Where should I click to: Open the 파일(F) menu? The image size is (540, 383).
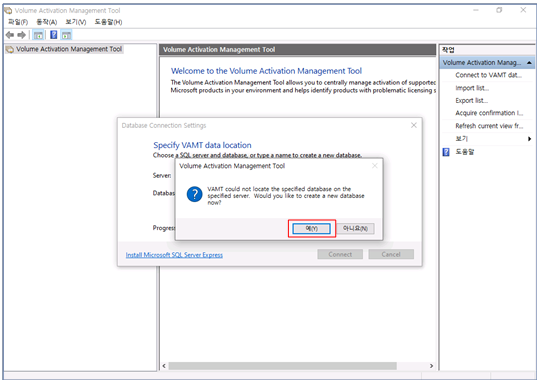(x=18, y=22)
